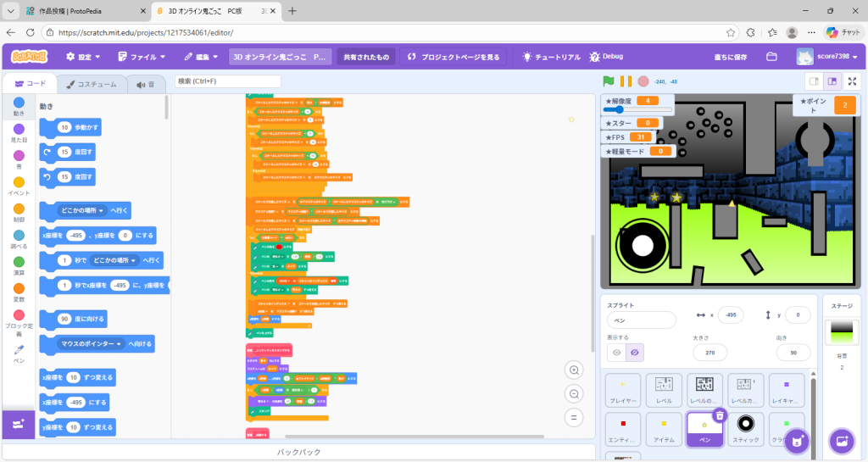Click the green flag to start project
Viewport: 868px width, 462px height.
(x=608, y=81)
